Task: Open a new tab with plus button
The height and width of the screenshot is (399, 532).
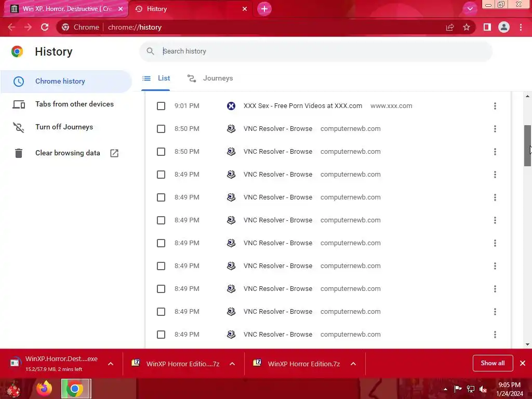Action: (x=264, y=9)
